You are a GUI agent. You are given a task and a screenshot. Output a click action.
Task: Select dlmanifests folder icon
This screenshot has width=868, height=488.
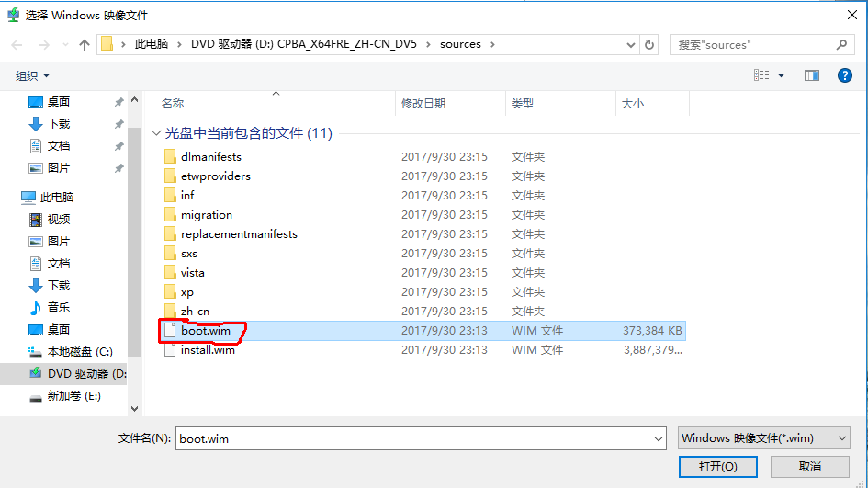[170, 157]
